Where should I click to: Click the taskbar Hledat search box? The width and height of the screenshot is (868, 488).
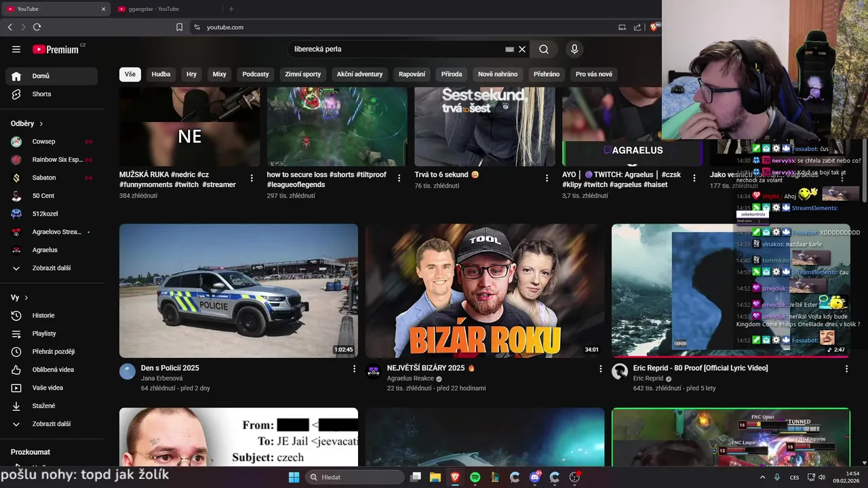pyautogui.click(x=355, y=477)
